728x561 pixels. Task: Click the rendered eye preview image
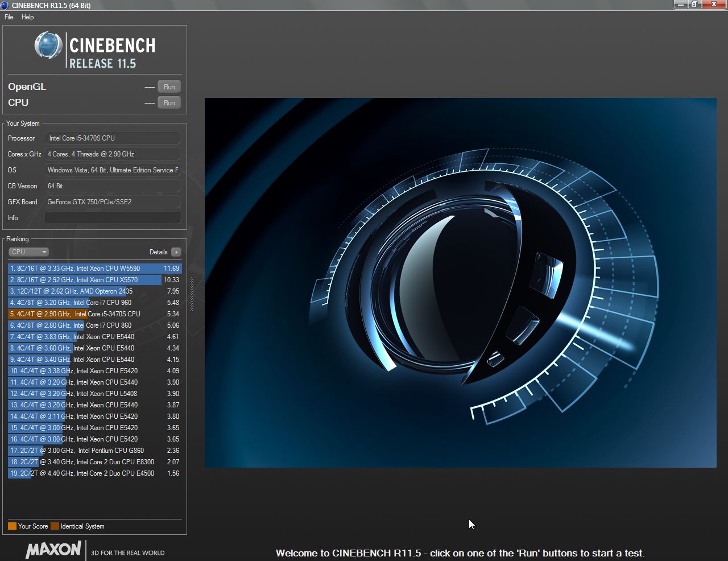pyautogui.click(x=460, y=282)
